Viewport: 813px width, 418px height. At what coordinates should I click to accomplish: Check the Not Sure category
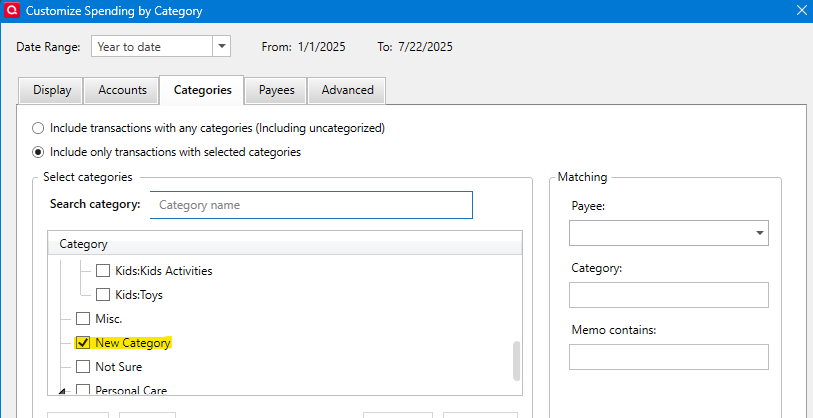[x=83, y=367]
